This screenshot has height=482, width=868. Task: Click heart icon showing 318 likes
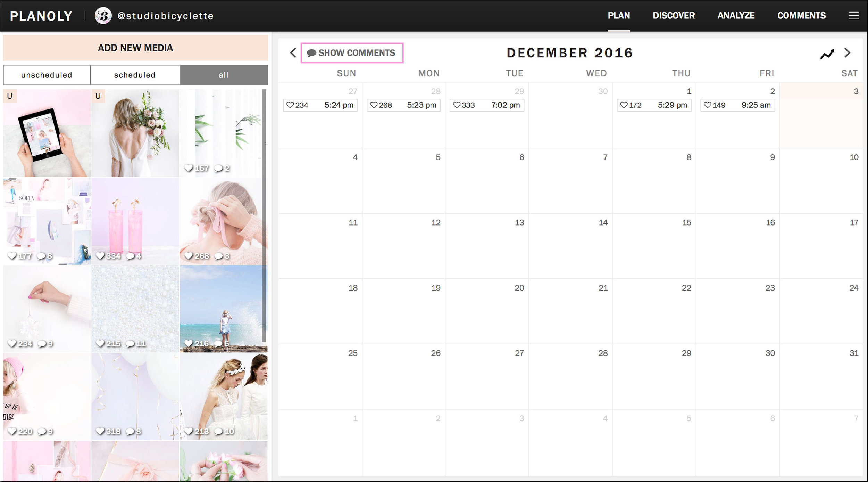(100, 431)
